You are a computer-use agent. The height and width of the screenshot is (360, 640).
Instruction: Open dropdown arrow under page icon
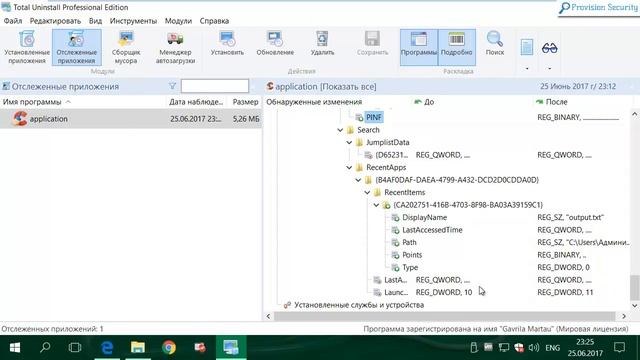click(527, 68)
